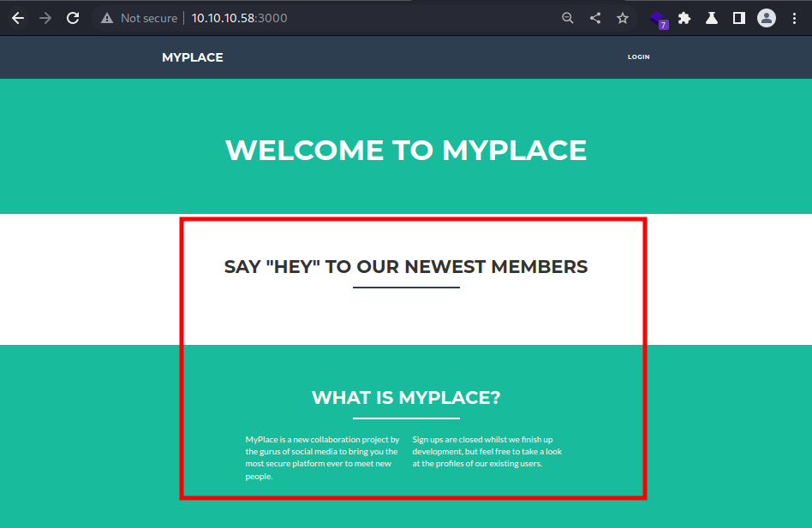Open the profile avatar menu
The width and height of the screenshot is (812, 528).
[x=767, y=18]
